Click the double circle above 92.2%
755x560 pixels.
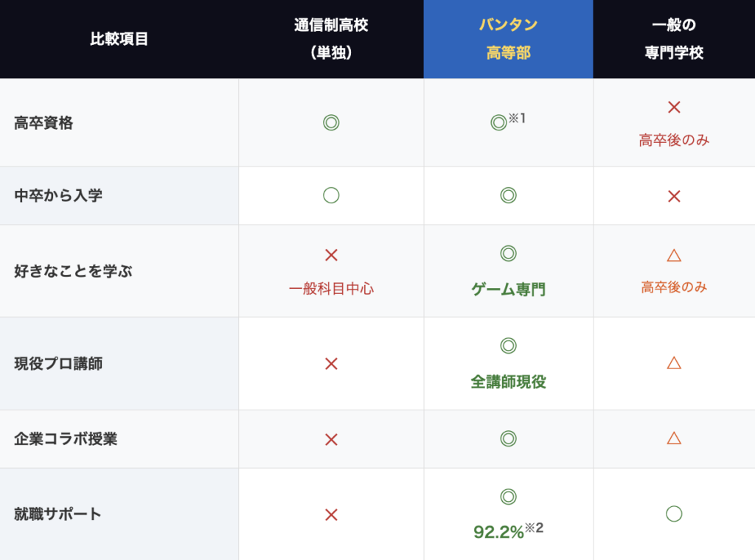tap(508, 497)
